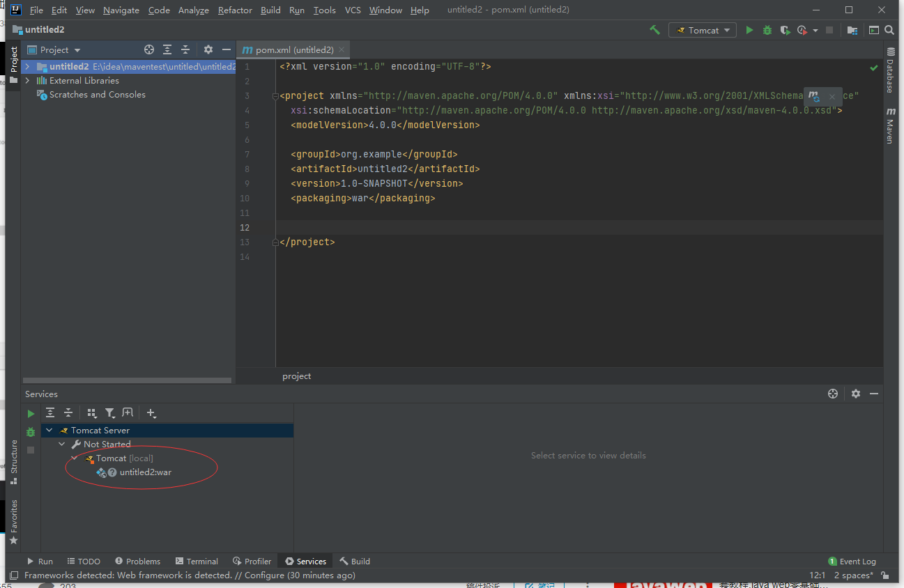Image resolution: width=904 pixels, height=588 pixels.
Task: Debug selected service in Services panel
Action: click(x=31, y=432)
